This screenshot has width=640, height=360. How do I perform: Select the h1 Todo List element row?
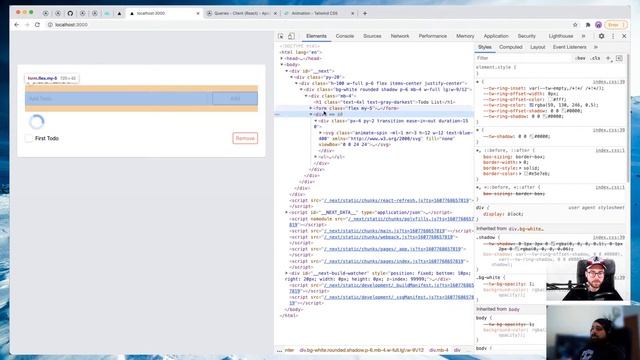384,102
